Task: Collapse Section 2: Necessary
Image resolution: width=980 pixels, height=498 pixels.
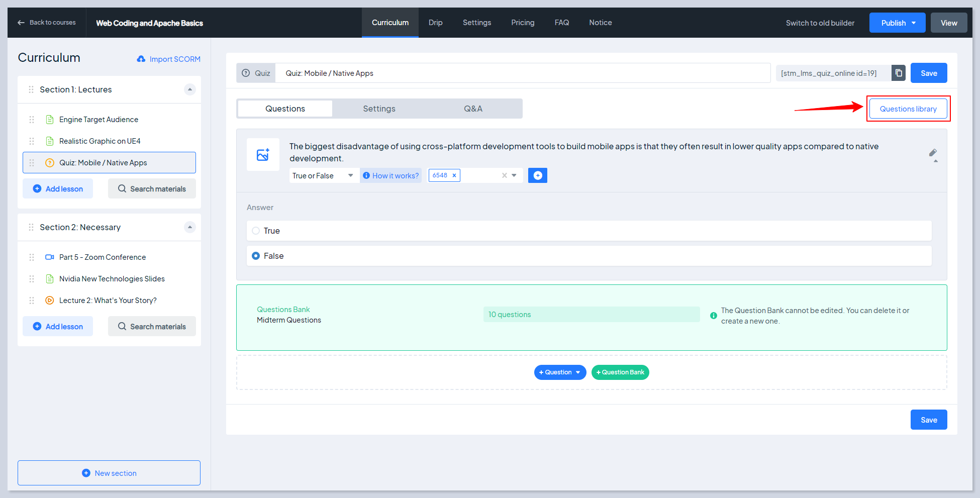Action: [189, 227]
